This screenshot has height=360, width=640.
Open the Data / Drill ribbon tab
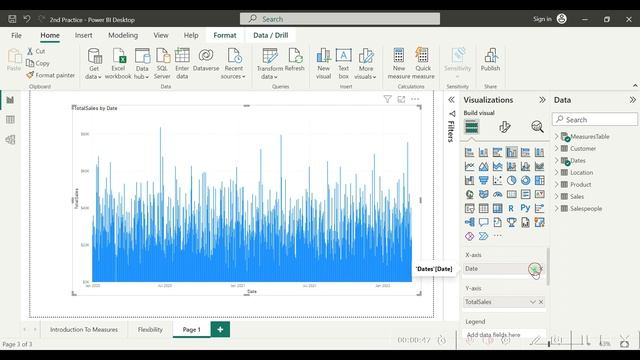point(271,36)
